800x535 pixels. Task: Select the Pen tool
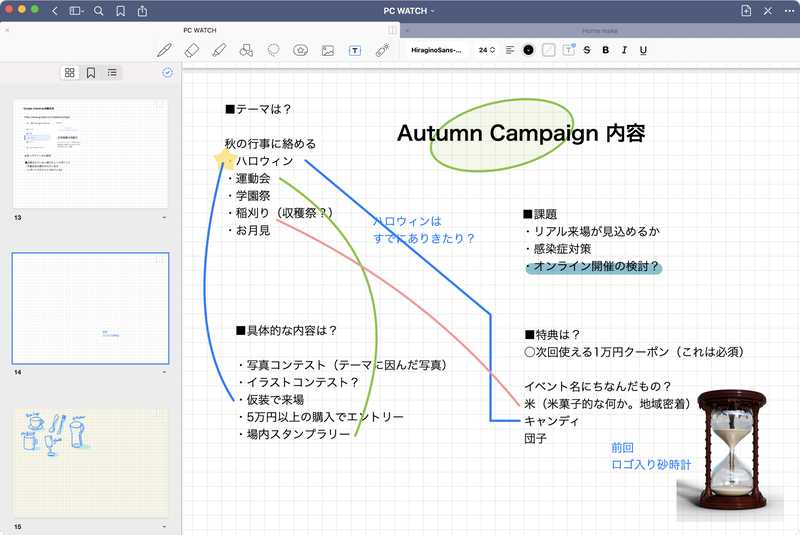[x=164, y=50]
